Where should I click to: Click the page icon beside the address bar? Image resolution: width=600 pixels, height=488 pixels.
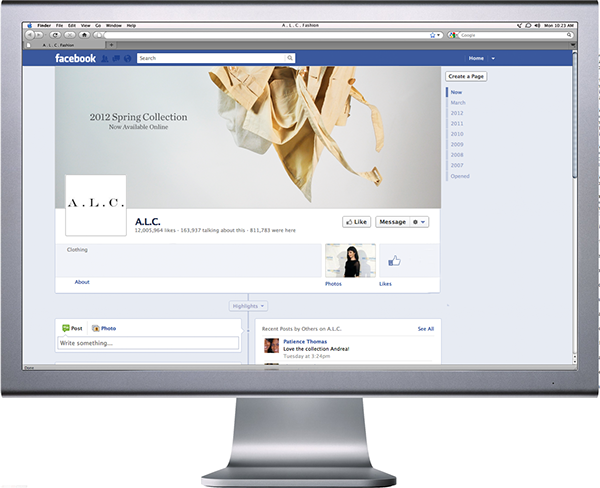[98, 35]
